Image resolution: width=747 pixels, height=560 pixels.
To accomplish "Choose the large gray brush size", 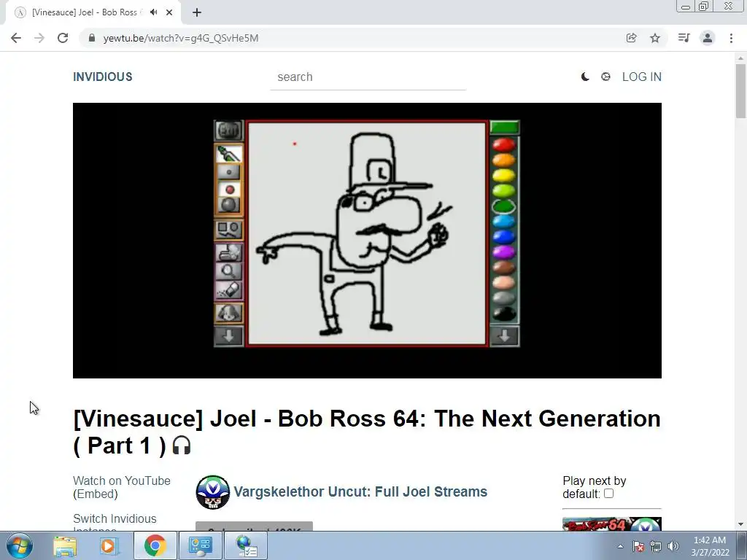I will [228, 205].
